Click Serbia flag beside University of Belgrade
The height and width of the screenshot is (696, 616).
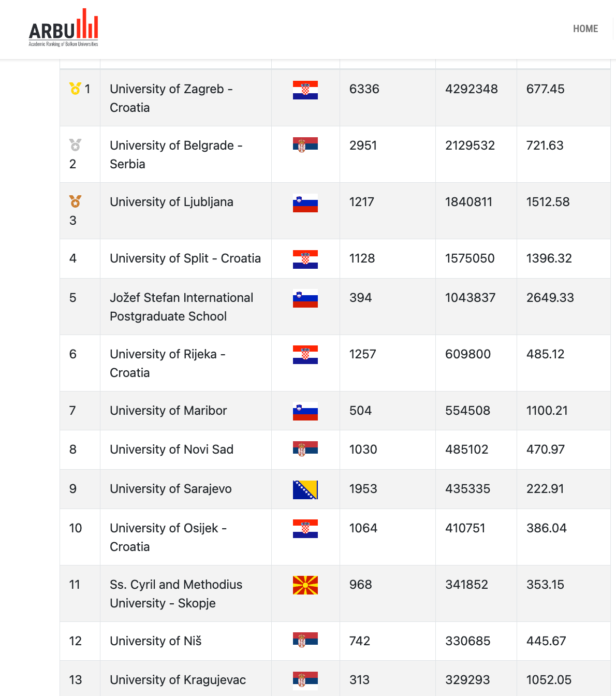[x=305, y=145]
